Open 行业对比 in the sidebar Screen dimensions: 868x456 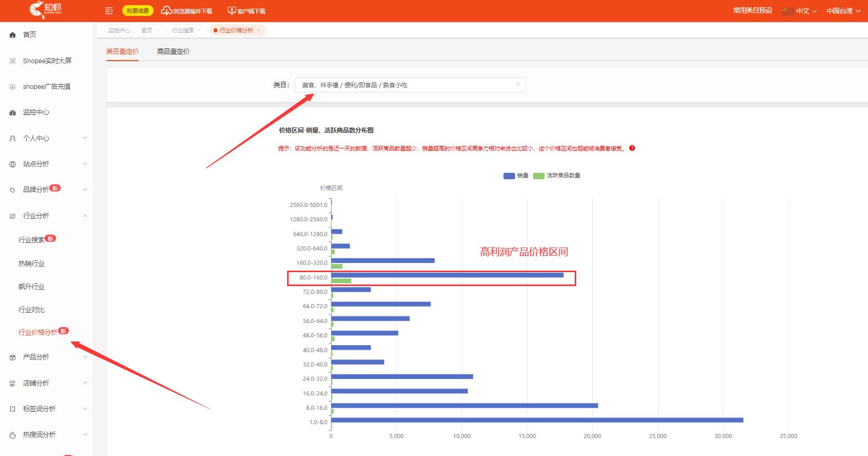(32, 310)
